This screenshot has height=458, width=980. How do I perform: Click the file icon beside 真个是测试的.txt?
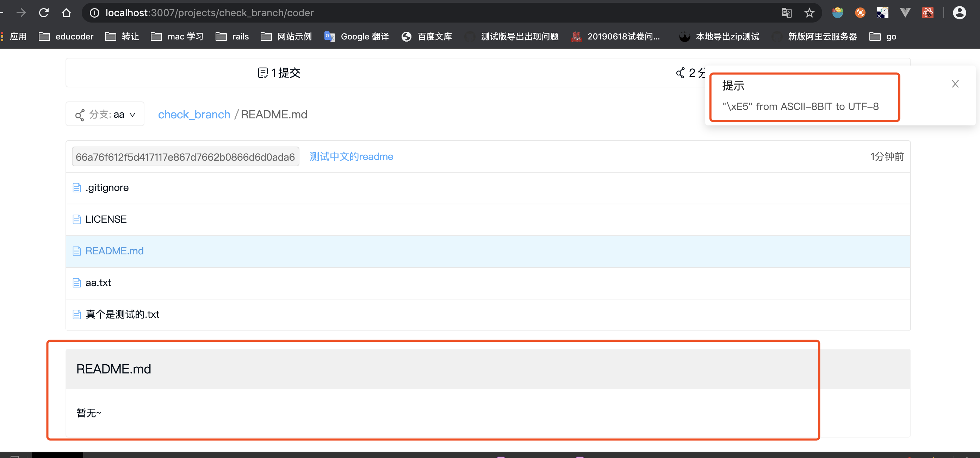76,314
